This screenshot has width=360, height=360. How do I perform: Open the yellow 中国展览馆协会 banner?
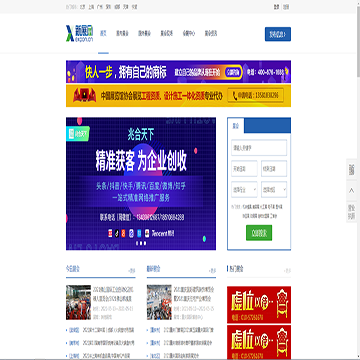click(x=178, y=96)
